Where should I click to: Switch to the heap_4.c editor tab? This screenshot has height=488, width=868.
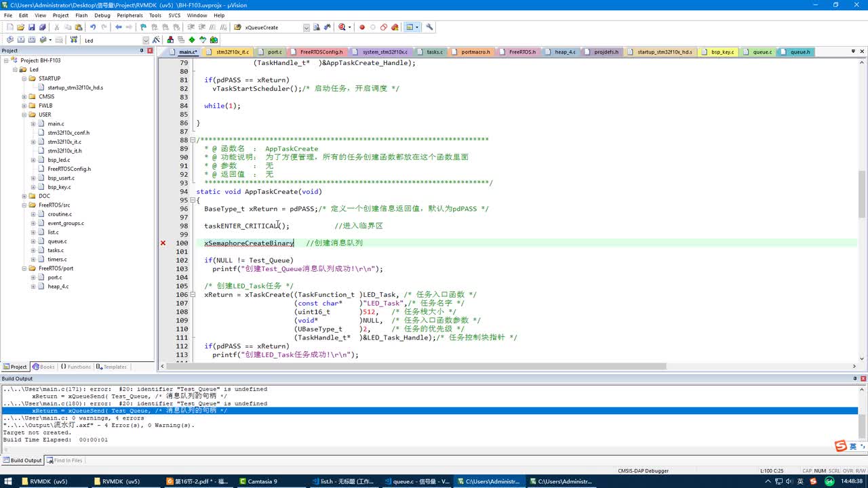point(561,52)
